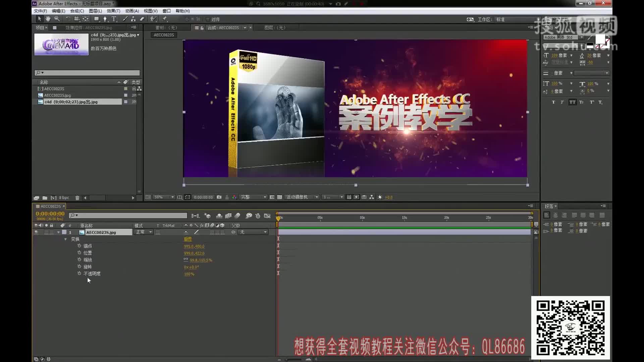644x362 pixels.
Task: Toggle stopwatch for 锚点 property
Action: [x=79, y=246]
